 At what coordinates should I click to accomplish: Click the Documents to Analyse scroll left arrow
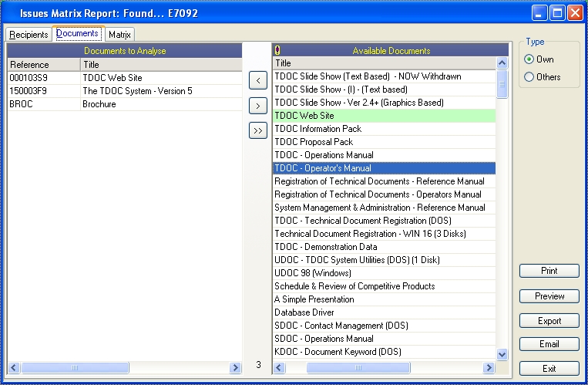14,368
